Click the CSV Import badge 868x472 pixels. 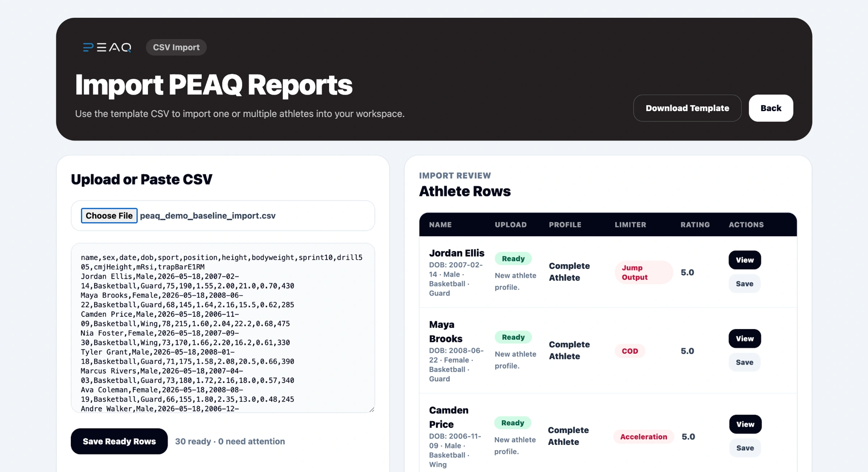coord(176,47)
